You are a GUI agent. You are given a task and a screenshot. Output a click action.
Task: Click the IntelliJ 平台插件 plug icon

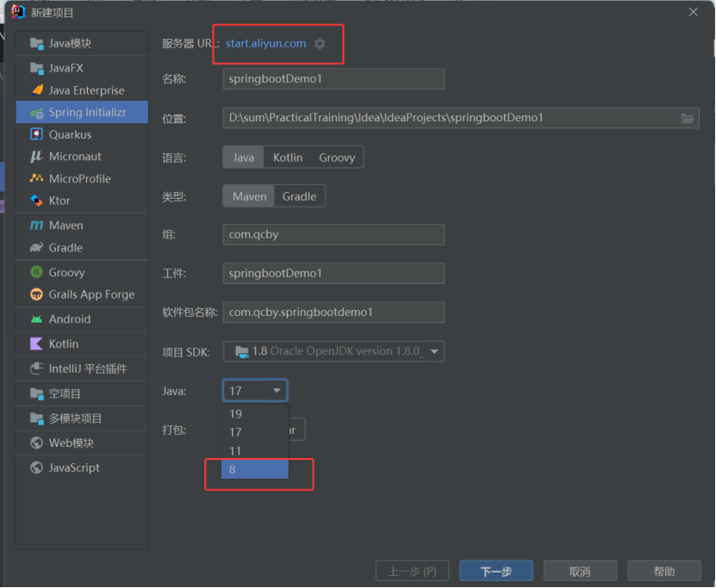click(x=36, y=368)
